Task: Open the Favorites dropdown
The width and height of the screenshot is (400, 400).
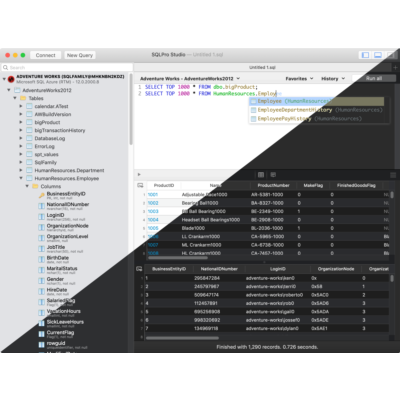Action: [x=299, y=79]
